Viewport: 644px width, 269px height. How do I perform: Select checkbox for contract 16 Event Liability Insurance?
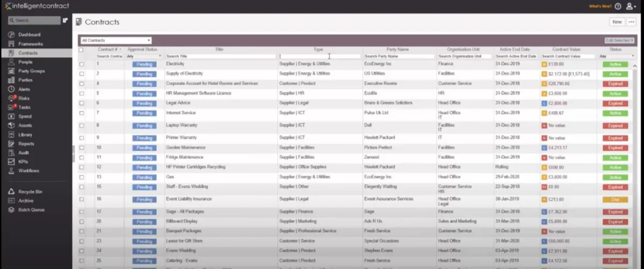(x=82, y=200)
